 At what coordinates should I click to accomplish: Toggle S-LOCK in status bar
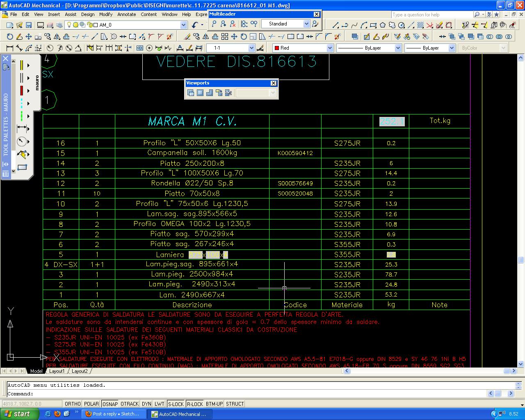coord(176,404)
